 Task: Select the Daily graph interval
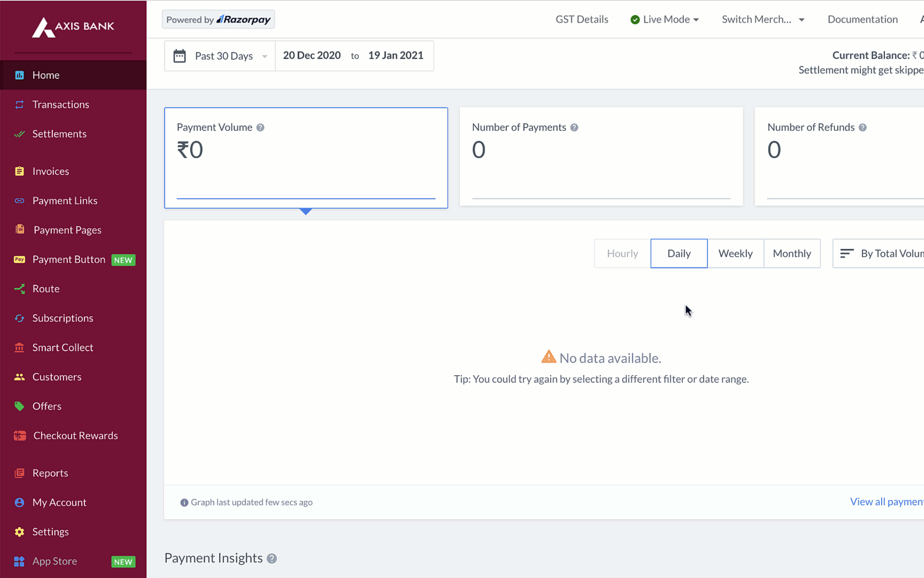[679, 253]
